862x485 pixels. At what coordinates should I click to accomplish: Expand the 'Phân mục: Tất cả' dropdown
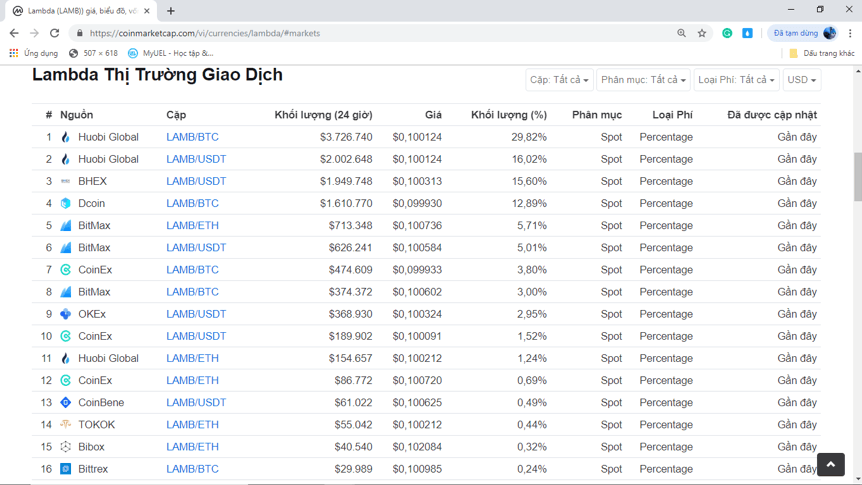(643, 80)
